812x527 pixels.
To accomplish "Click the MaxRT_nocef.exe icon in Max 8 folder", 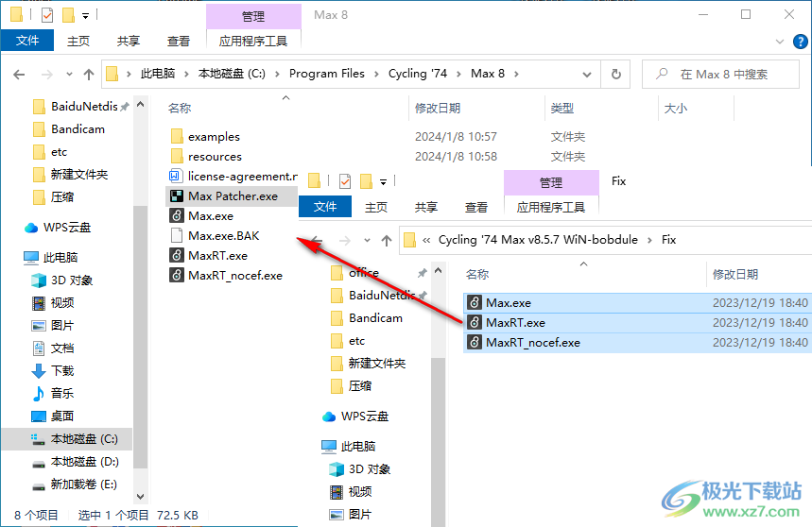I will click(x=176, y=276).
